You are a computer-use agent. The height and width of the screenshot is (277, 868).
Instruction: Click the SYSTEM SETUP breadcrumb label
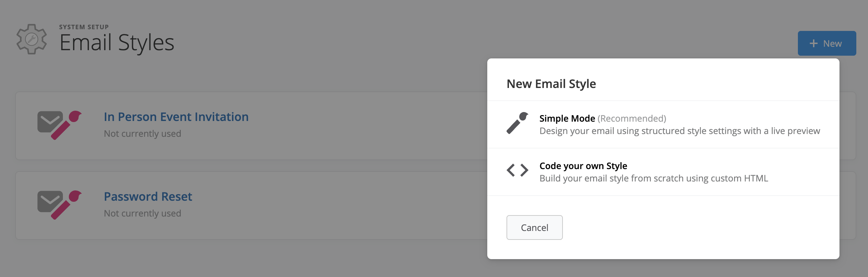click(x=84, y=27)
